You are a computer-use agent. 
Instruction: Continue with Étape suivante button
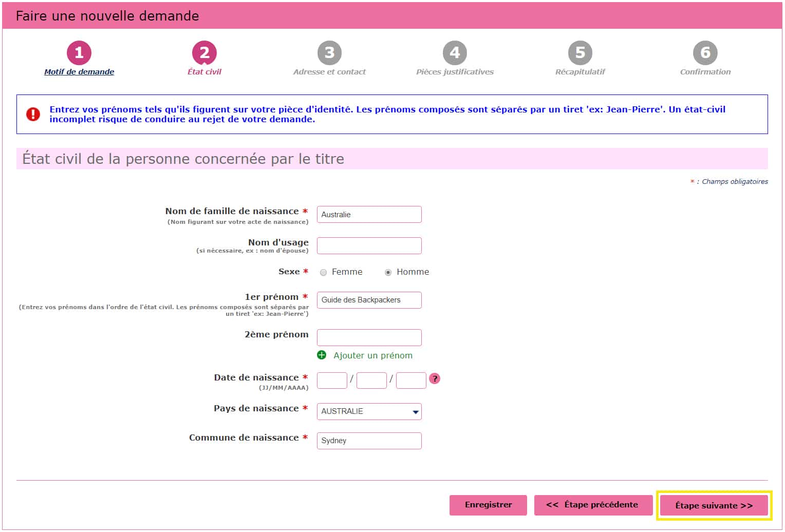[x=714, y=505]
